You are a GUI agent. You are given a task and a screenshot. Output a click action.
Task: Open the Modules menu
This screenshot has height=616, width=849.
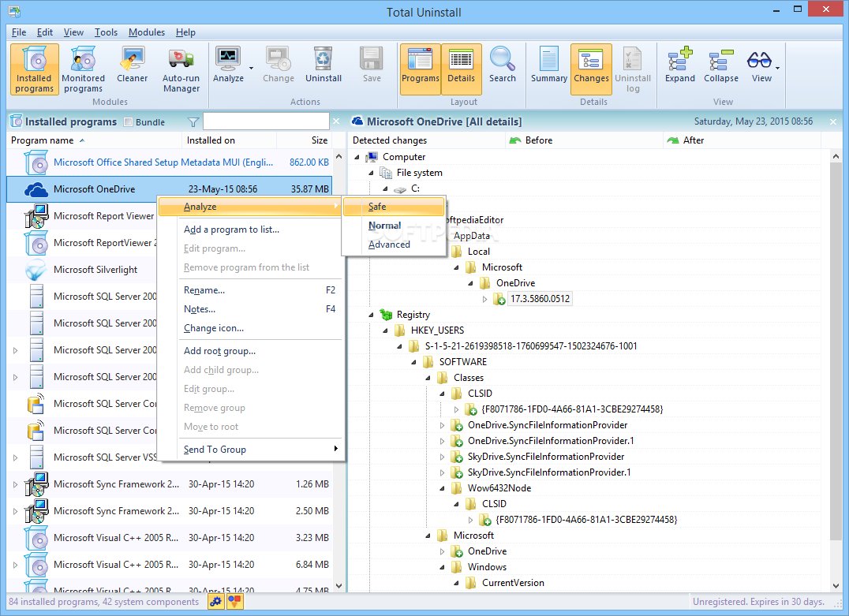[x=147, y=32]
